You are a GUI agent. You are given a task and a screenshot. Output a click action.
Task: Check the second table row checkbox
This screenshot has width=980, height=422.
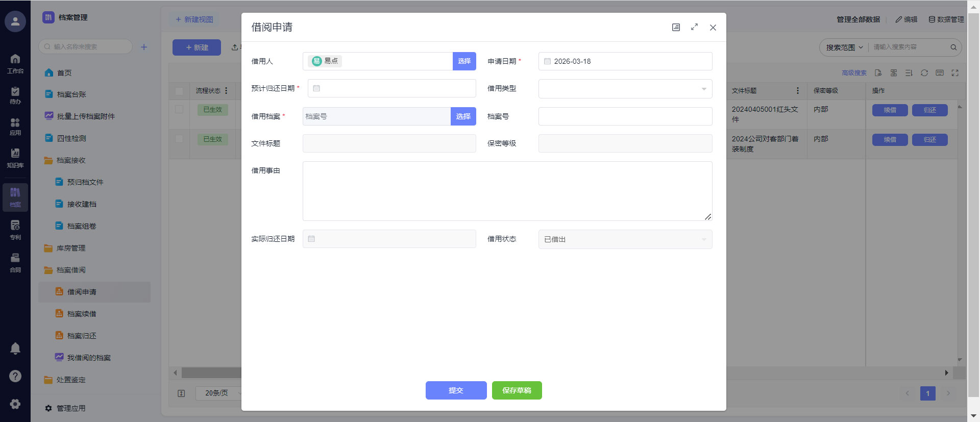(179, 139)
